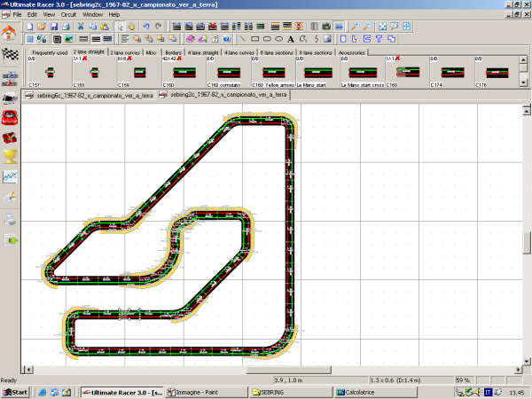Click the home icon in left sidebar

coord(11,33)
